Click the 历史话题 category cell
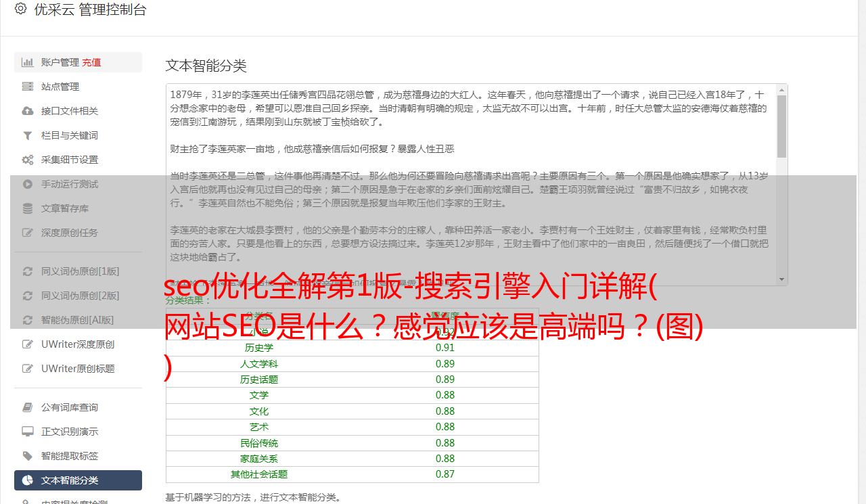This screenshot has width=866, height=504. [x=259, y=380]
